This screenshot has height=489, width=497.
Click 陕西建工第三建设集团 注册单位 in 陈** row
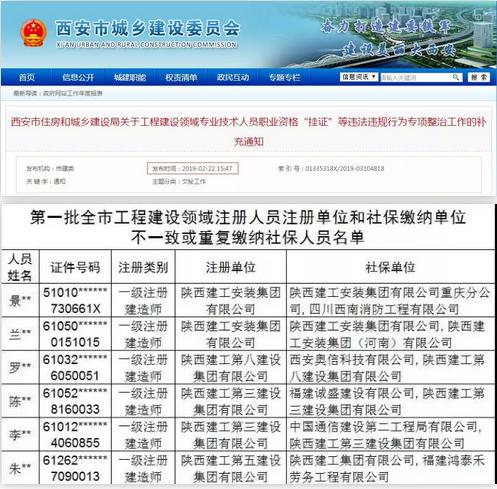point(231,401)
